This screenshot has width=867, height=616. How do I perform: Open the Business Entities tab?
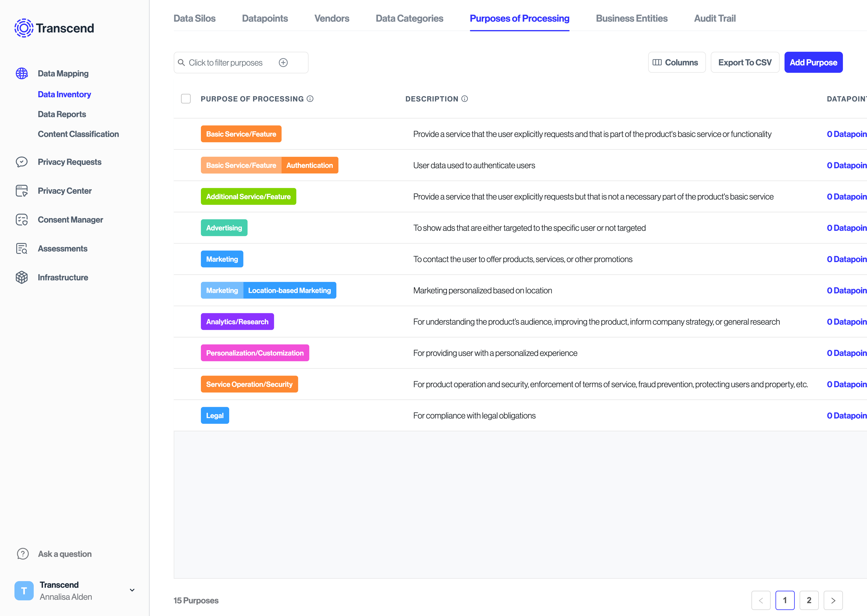[631, 18]
